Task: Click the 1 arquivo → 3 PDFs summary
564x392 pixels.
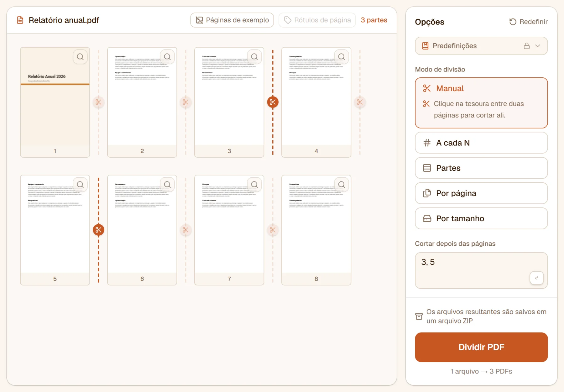Action: click(x=481, y=371)
